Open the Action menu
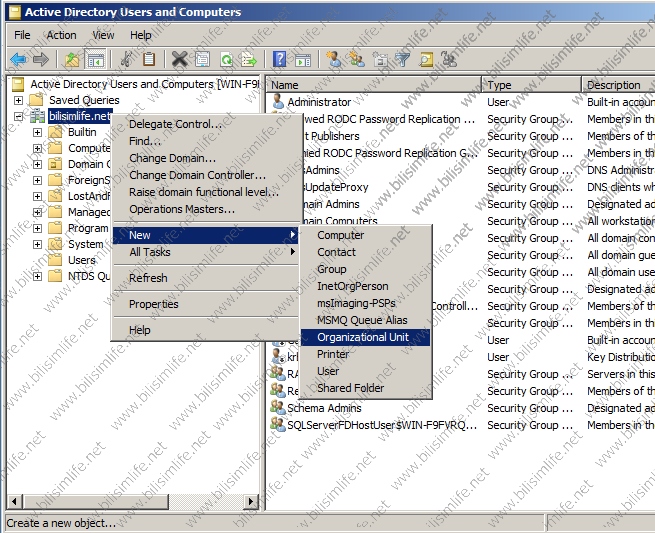 click(x=61, y=35)
